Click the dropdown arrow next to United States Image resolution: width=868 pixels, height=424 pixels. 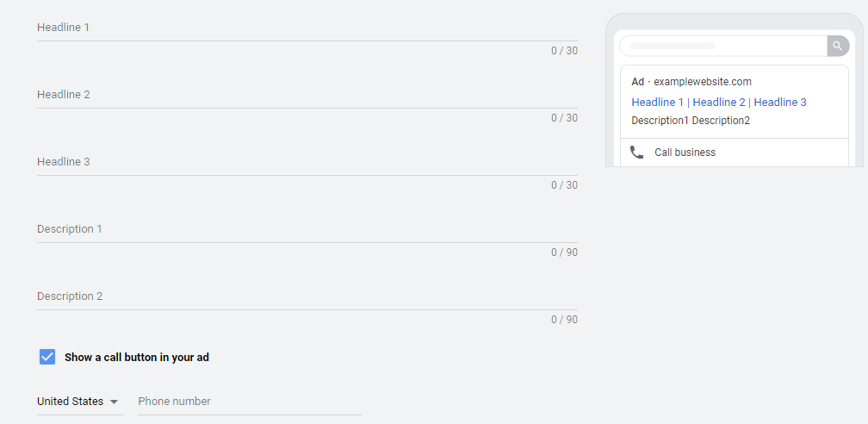(114, 402)
